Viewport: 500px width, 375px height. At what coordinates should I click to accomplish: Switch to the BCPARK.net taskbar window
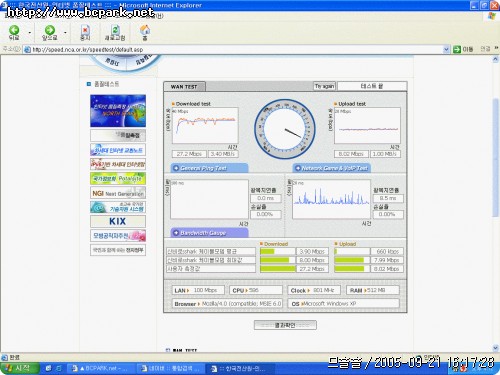point(100,368)
